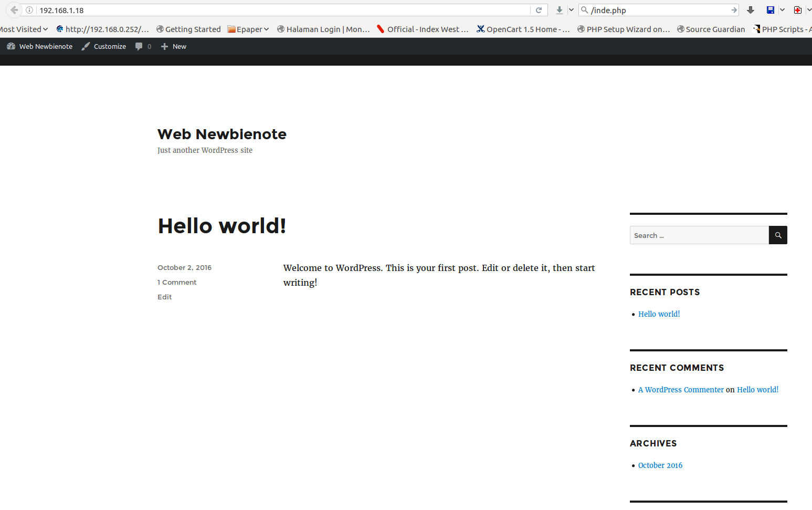Click the go arrow in browser search box

coord(734,10)
